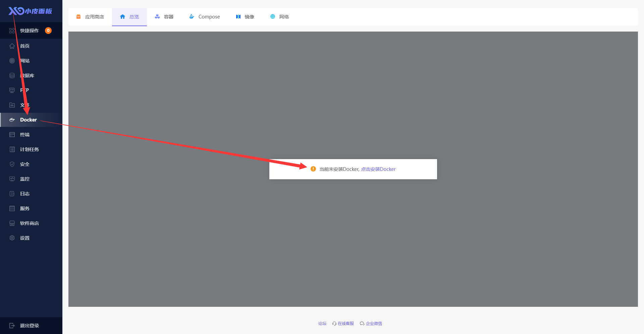Open the 论坛 footer link
The height and width of the screenshot is (334, 644).
coord(322,324)
